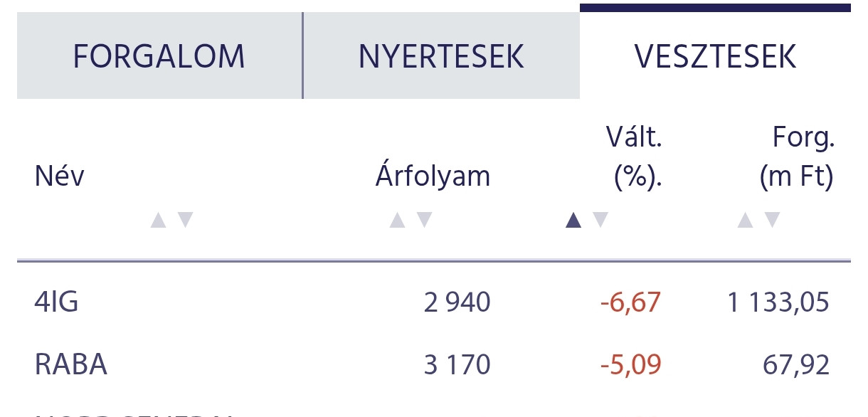Viewport: 868px width, 417px height.
Task: Sort Árfolyam ascending with up arrow
Action: click(398, 221)
